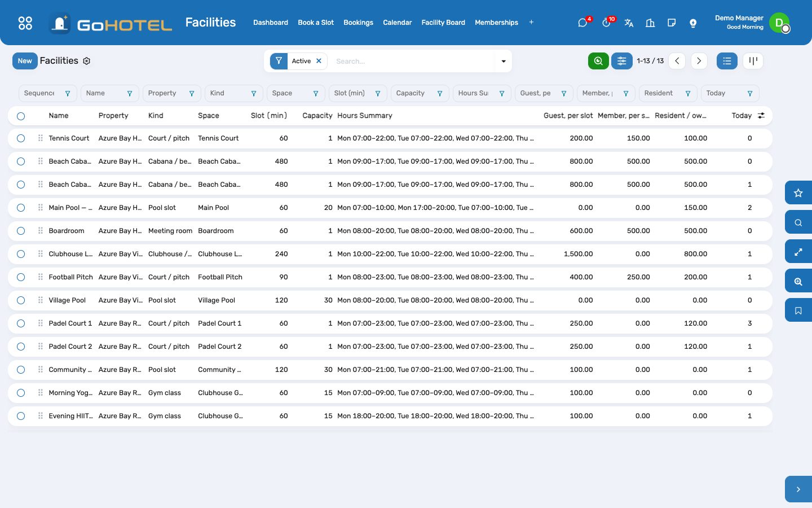The width and height of the screenshot is (812, 508).
Task: Go to next page of records
Action: pyautogui.click(x=699, y=61)
